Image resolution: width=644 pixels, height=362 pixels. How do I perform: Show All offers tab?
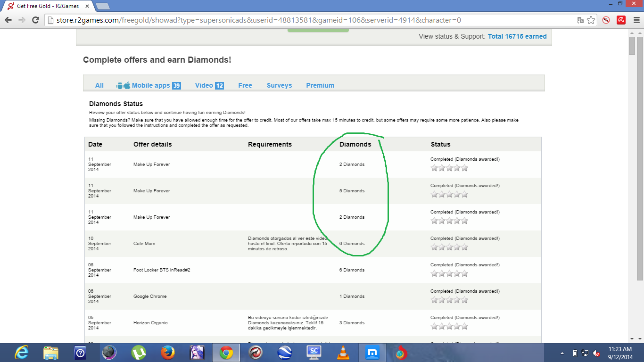coord(99,85)
